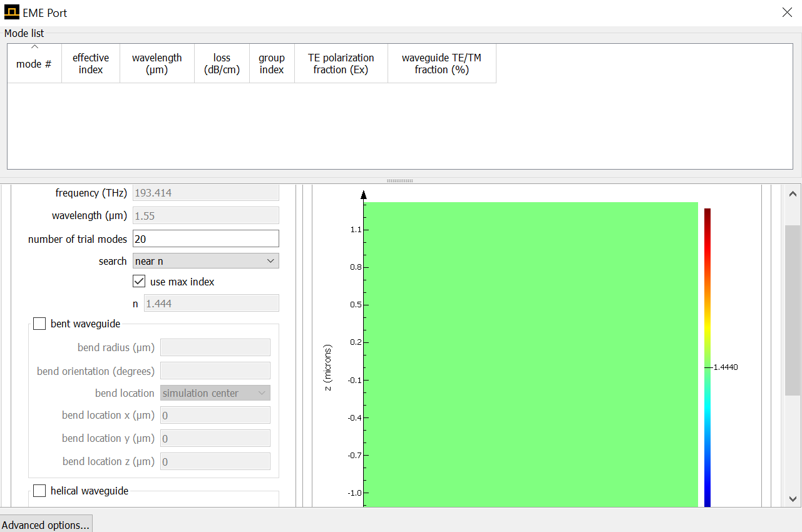
Task: Click the bend location z (µm) field
Action: tap(215, 461)
